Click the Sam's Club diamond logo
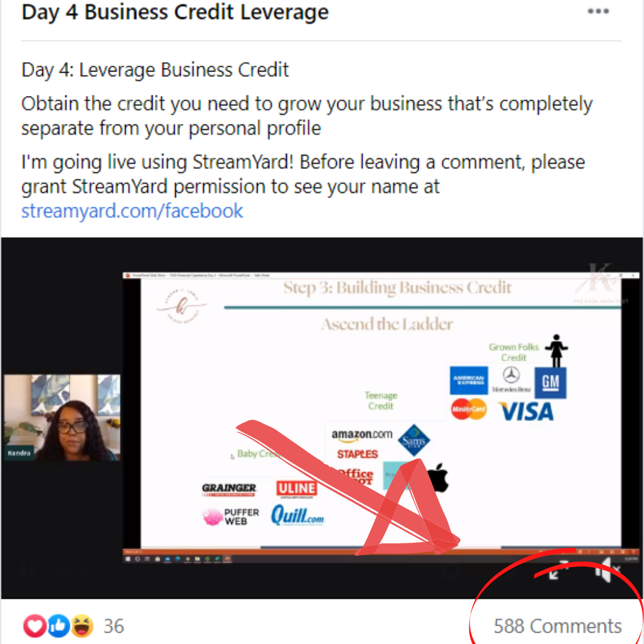Screen dimensions: 644x644 [414, 440]
